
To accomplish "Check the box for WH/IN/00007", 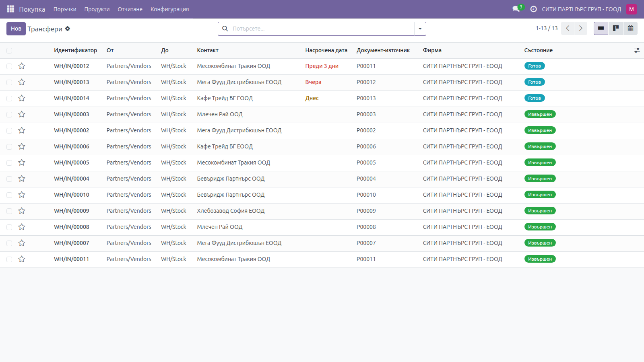I will pyautogui.click(x=9, y=243).
